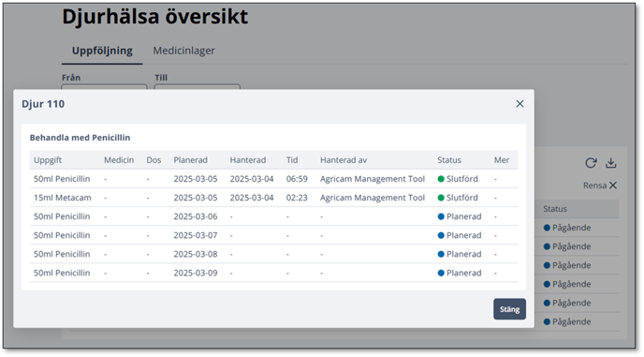The image size is (644, 357).
Task: Select the 15ml Metacam task row
Action: pos(273,198)
